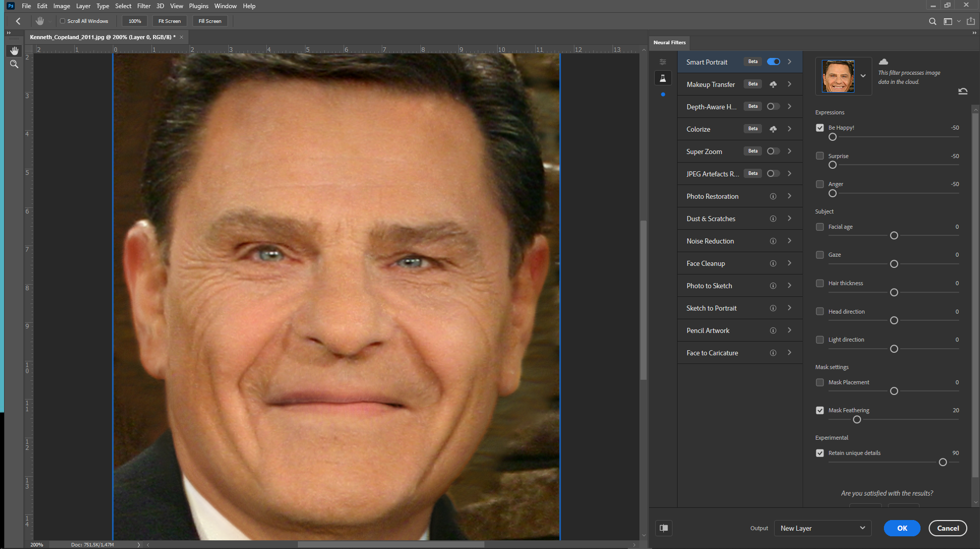Open the workspace layout switcher icon
Screen dimensions: 980x549
click(948, 21)
